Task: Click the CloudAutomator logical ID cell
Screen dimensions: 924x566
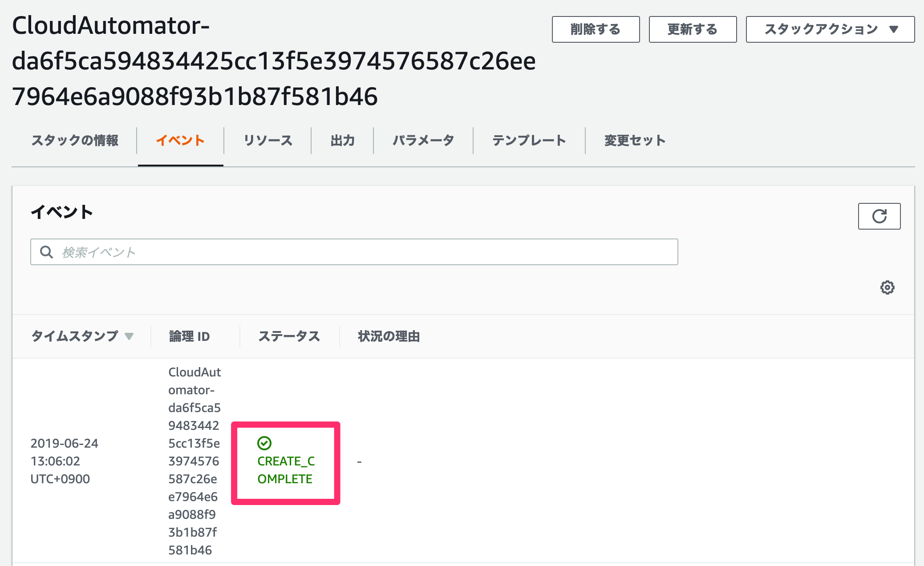Action: [195, 461]
